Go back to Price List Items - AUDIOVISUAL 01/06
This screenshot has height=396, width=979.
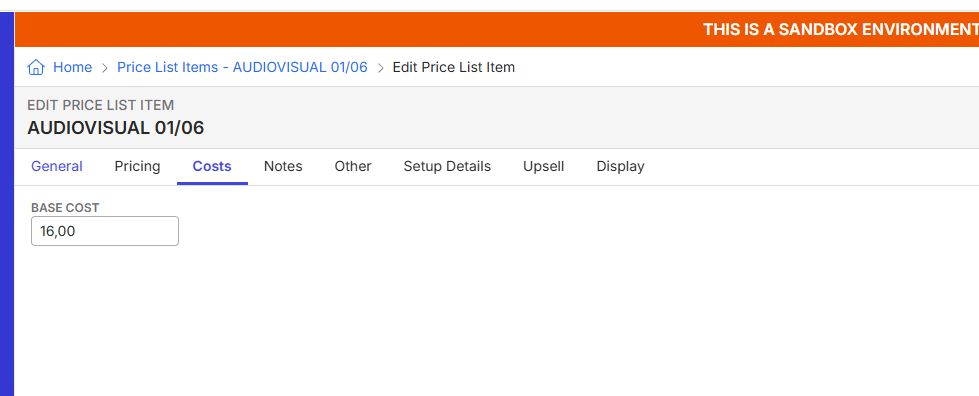tap(242, 67)
